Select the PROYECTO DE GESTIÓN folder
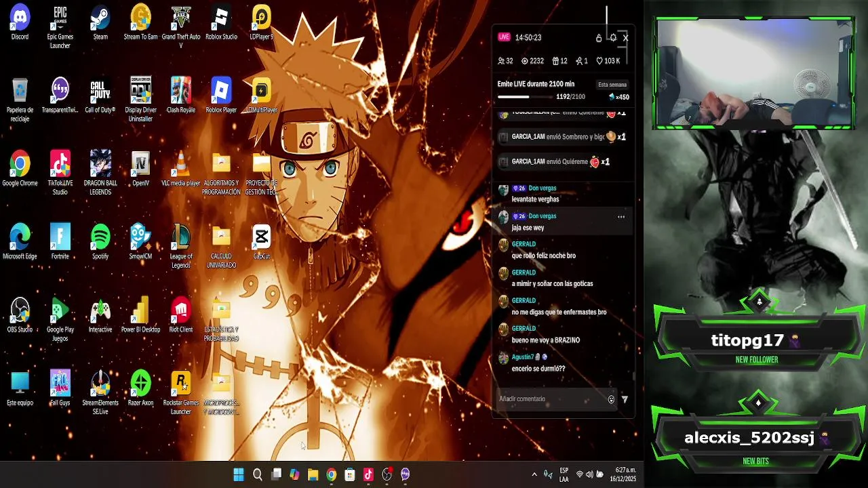This screenshot has height=488, width=868. tap(261, 174)
